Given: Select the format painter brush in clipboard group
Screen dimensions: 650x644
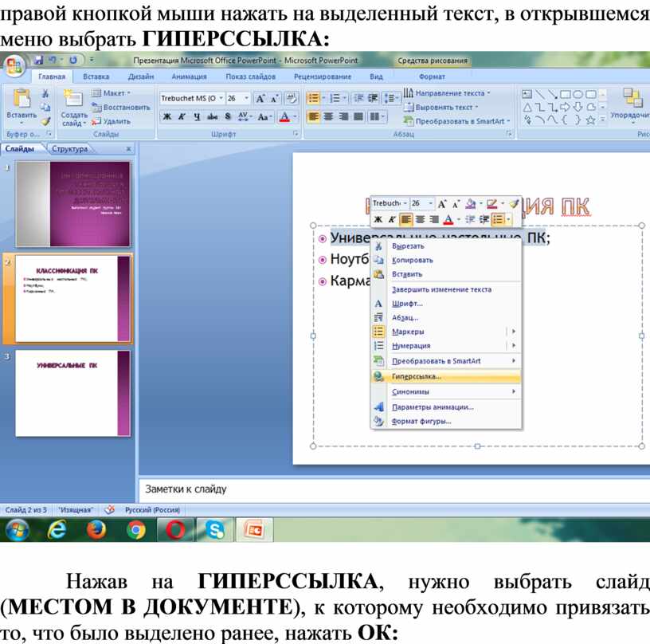Looking at the screenshot, I should coord(45,121).
